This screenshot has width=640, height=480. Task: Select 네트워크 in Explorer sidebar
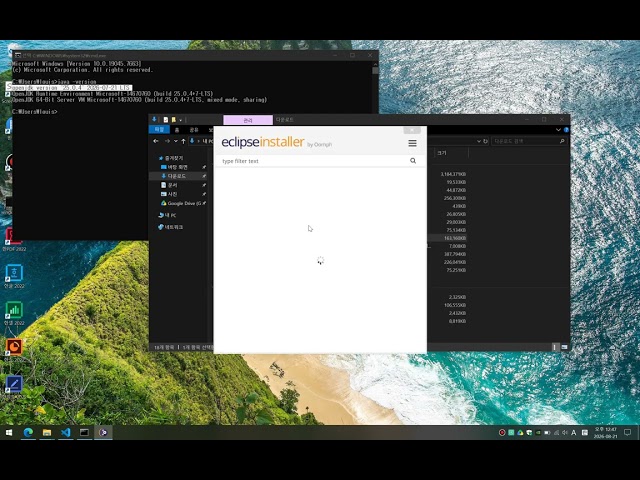[x=171, y=227]
